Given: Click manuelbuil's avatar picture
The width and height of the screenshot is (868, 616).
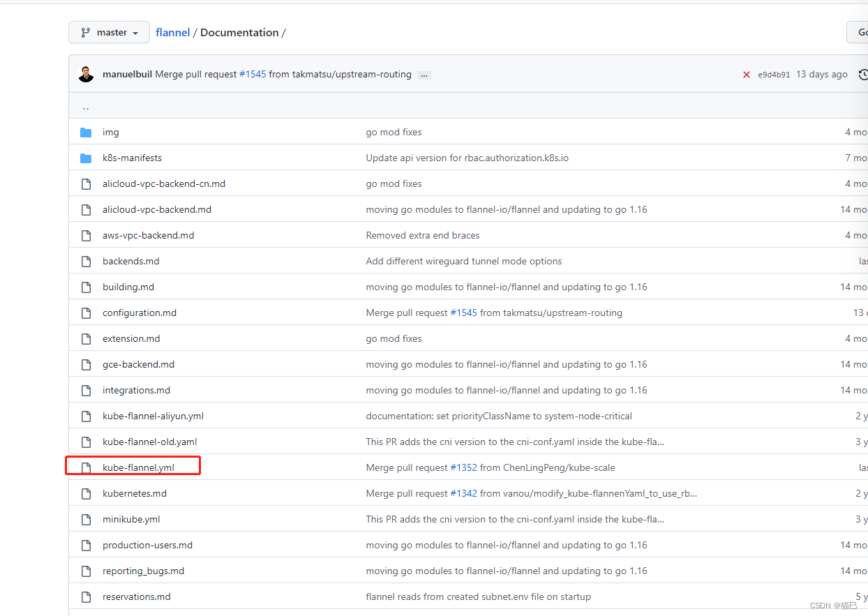Looking at the screenshot, I should coord(86,74).
